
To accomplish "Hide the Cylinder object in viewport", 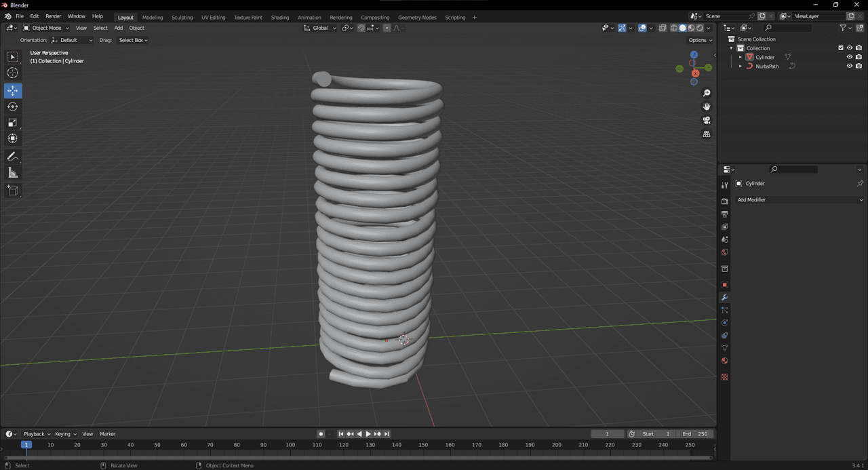I will point(849,57).
